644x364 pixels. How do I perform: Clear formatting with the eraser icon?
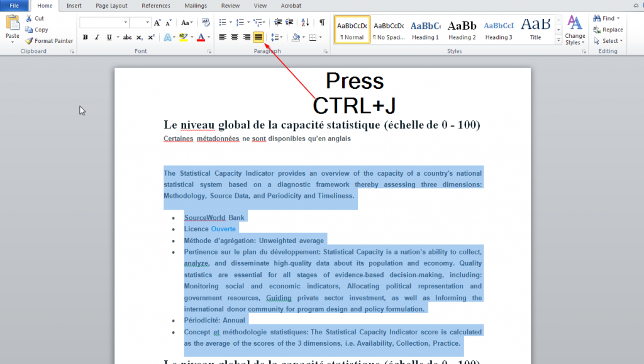point(206,23)
